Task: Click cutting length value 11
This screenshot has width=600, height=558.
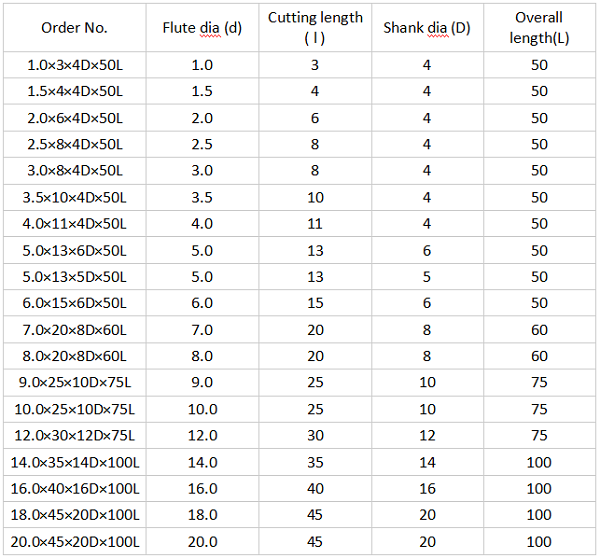Action: click(314, 224)
